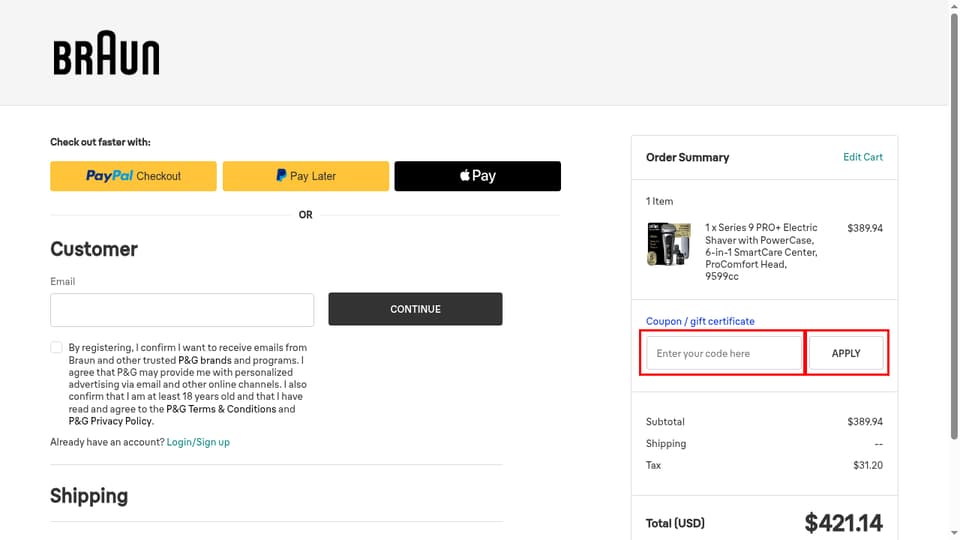Click the Shipping section heading

click(x=89, y=495)
